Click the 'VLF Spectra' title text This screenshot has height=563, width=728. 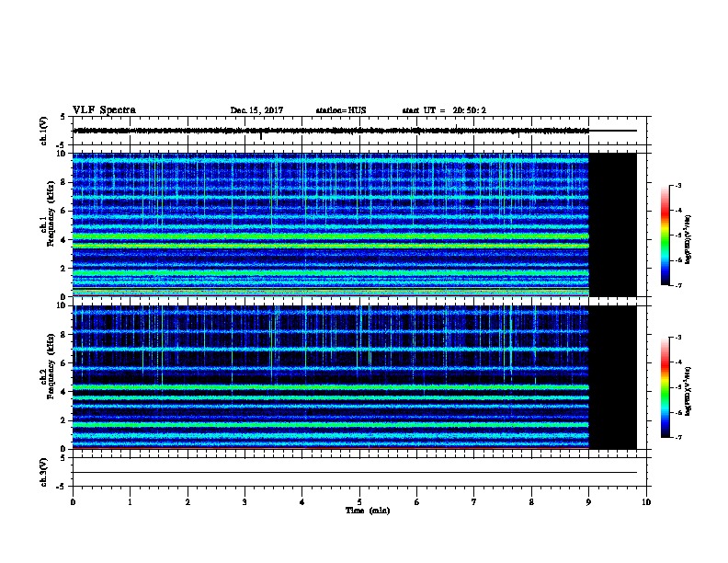(104, 110)
